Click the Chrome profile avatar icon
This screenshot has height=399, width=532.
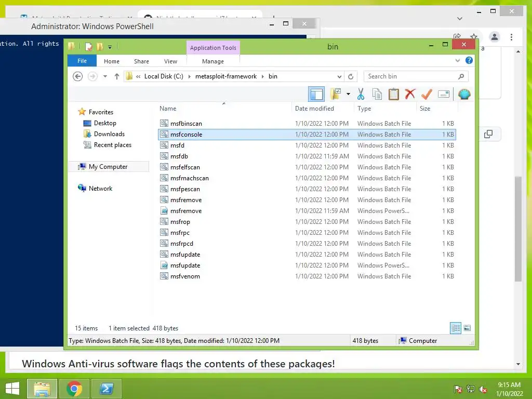point(495,37)
